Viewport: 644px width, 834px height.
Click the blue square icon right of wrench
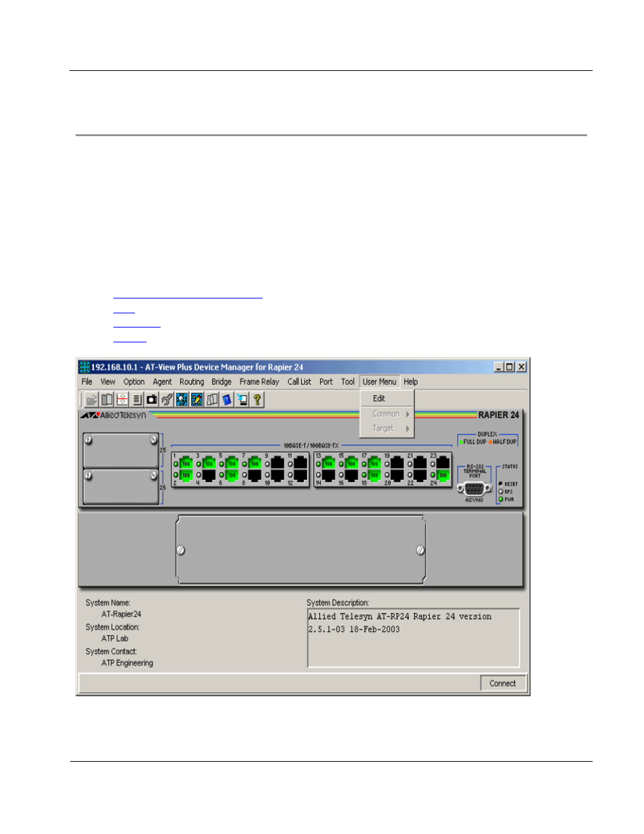tap(182, 400)
